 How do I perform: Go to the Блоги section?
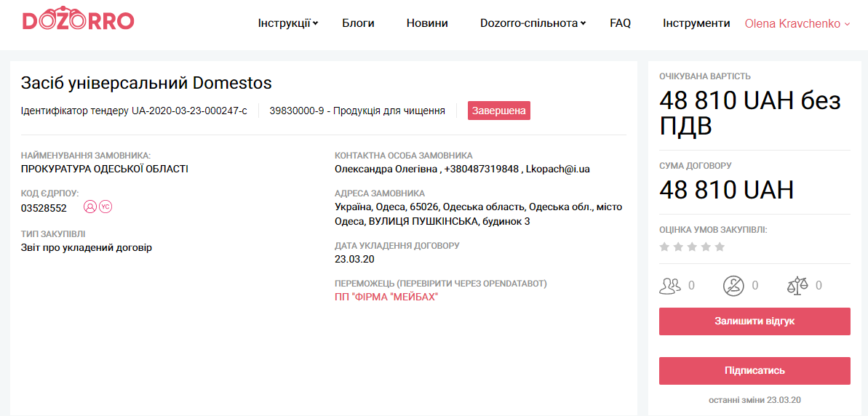point(358,23)
